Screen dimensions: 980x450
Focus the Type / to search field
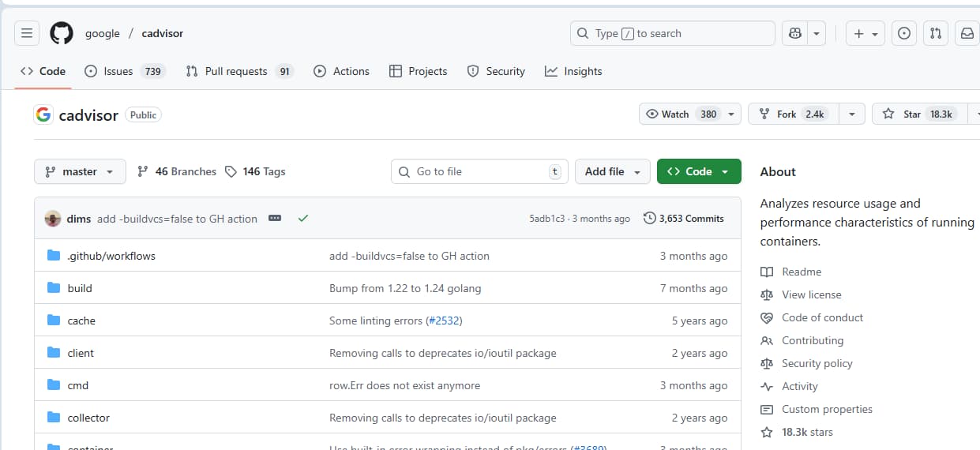[673, 33]
